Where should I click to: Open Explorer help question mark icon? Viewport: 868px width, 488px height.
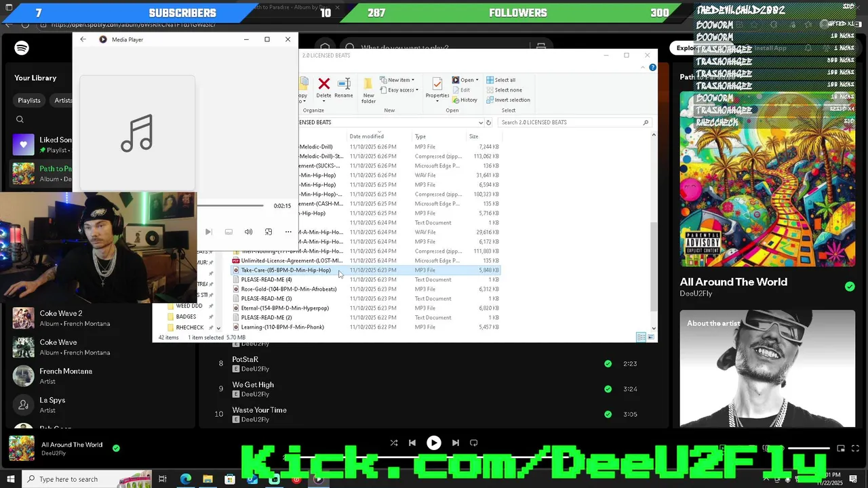[652, 68]
